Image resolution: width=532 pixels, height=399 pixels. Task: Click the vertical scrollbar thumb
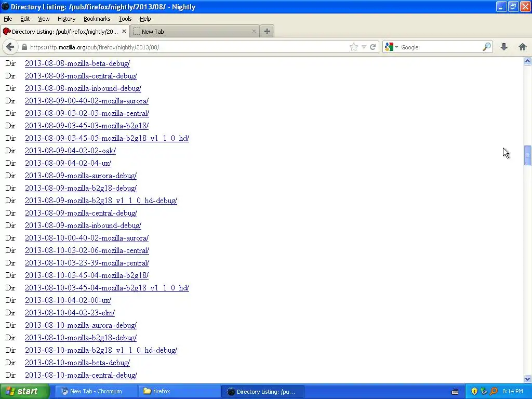click(x=527, y=156)
